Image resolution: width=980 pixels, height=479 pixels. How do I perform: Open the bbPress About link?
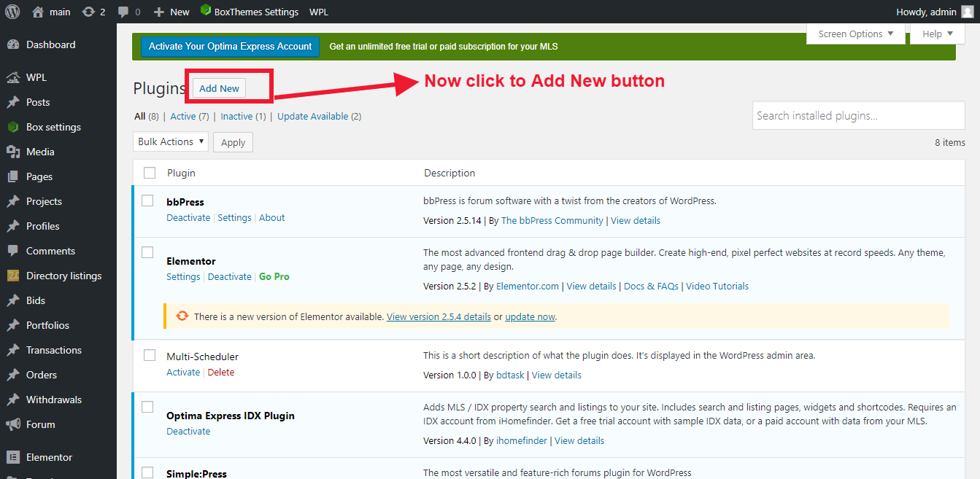272,217
